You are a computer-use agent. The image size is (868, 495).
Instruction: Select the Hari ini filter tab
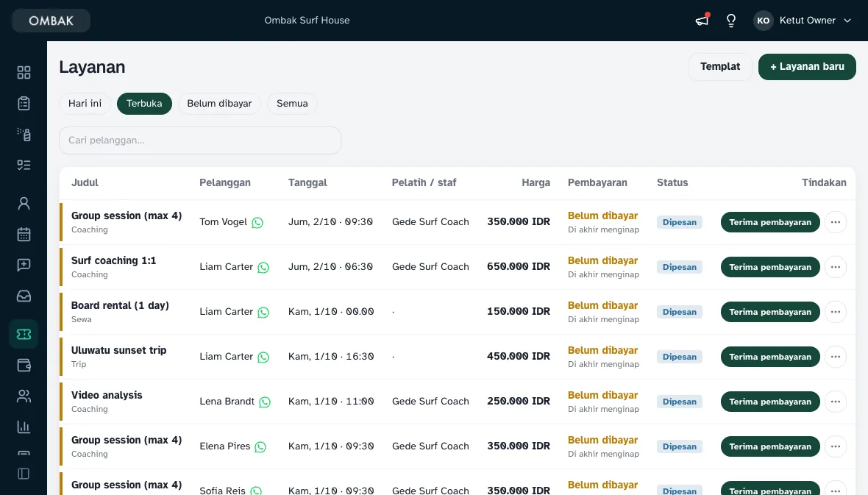point(85,104)
